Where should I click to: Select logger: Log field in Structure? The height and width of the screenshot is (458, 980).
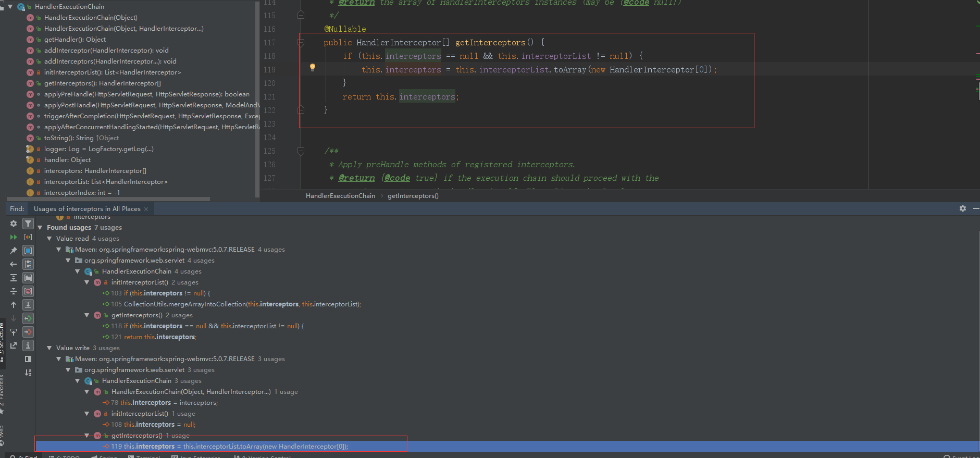tap(98, 149)
